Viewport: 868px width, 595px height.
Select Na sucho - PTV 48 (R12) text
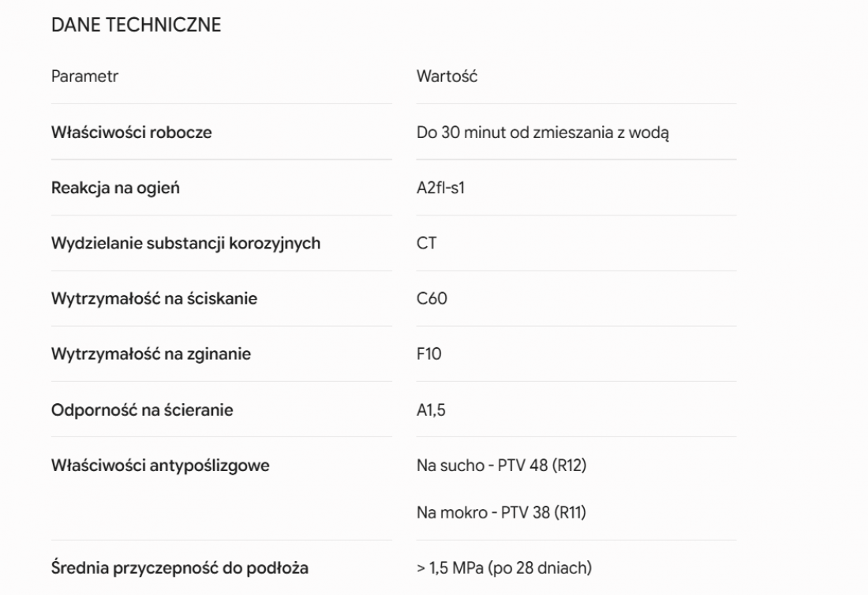click(502, 466)
